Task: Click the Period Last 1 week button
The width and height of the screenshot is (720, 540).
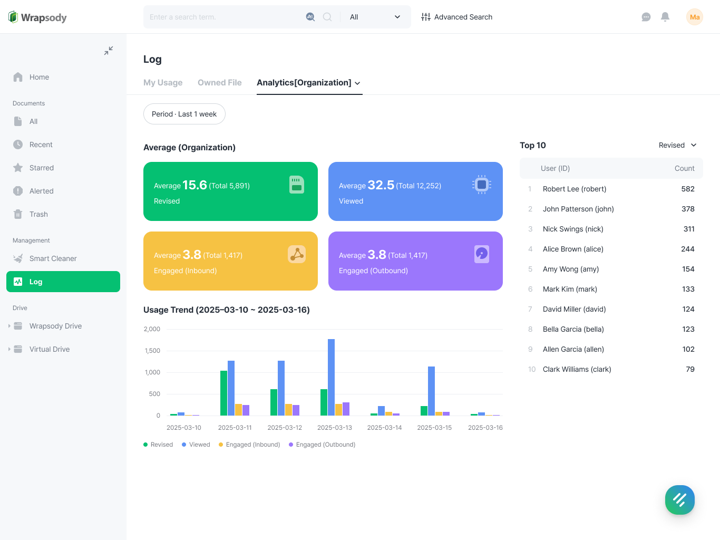Action: [x=184, y=114]
